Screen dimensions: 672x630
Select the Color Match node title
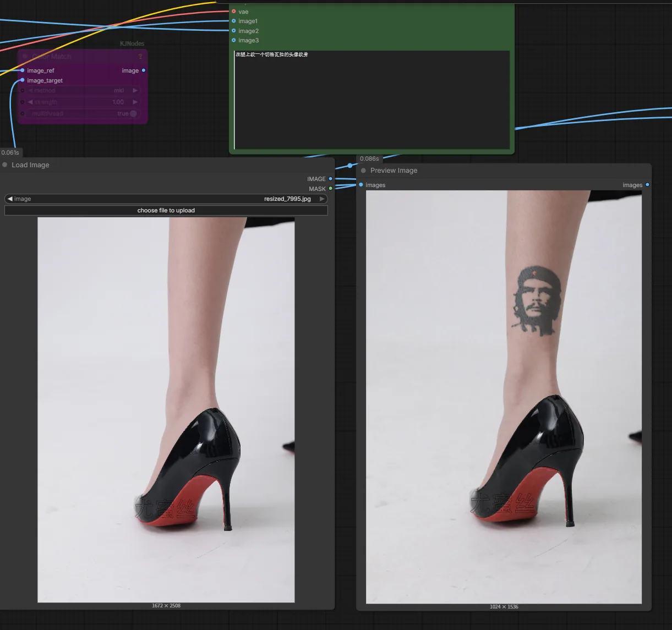tap(51, 57)
